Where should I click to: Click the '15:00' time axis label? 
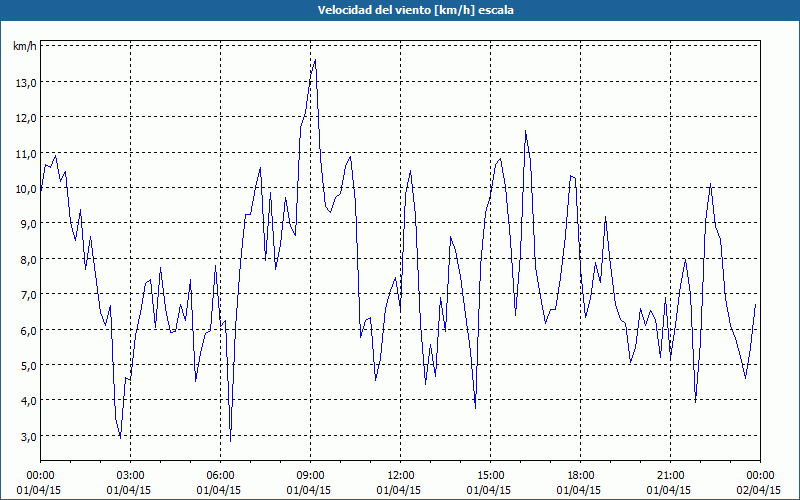pyautogui.click(x=490, y=476)
